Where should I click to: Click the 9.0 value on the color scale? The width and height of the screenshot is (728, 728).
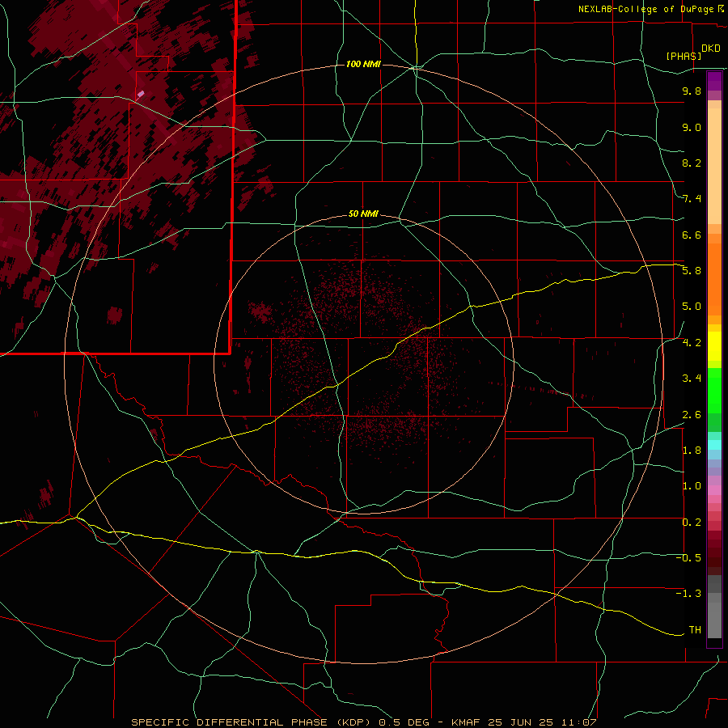click(692, 127)
